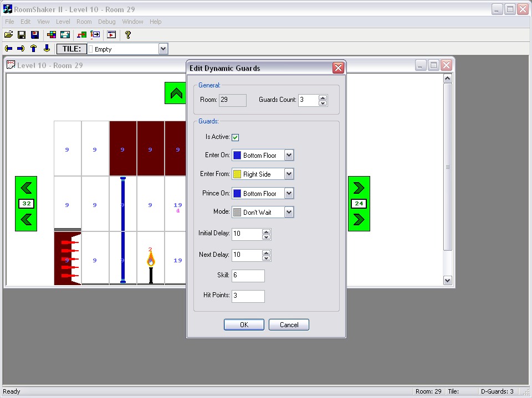Click the blue left arrow toolbar icon
532x398 pixels.
(9, 49)
